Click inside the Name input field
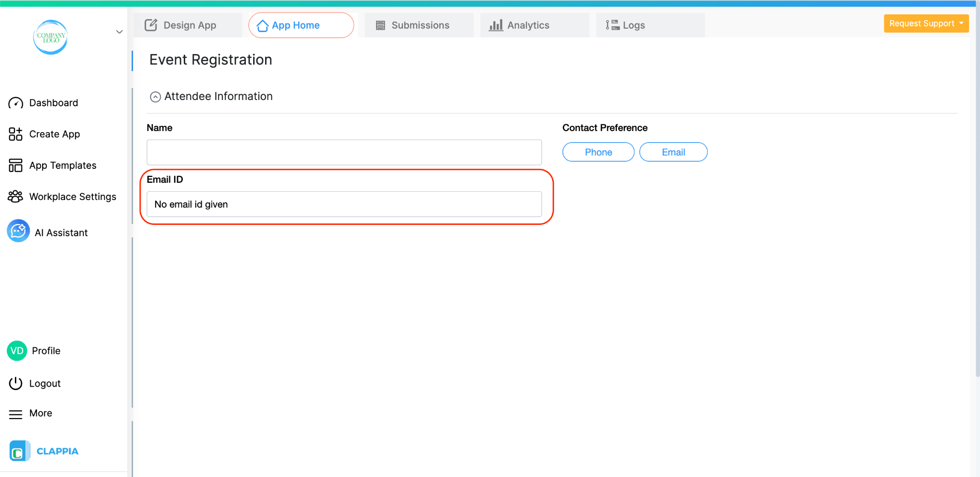The image size is (980, 477). click(344, 152)
